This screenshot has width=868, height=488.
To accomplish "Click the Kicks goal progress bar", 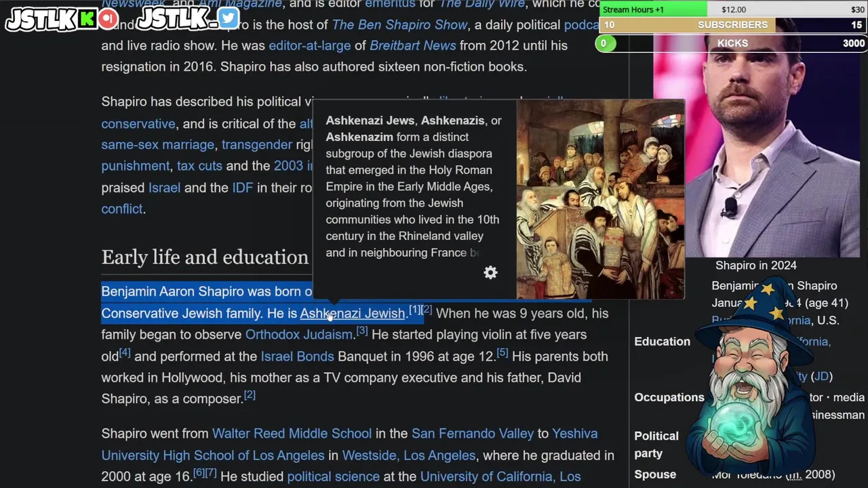I will [732, 43].
